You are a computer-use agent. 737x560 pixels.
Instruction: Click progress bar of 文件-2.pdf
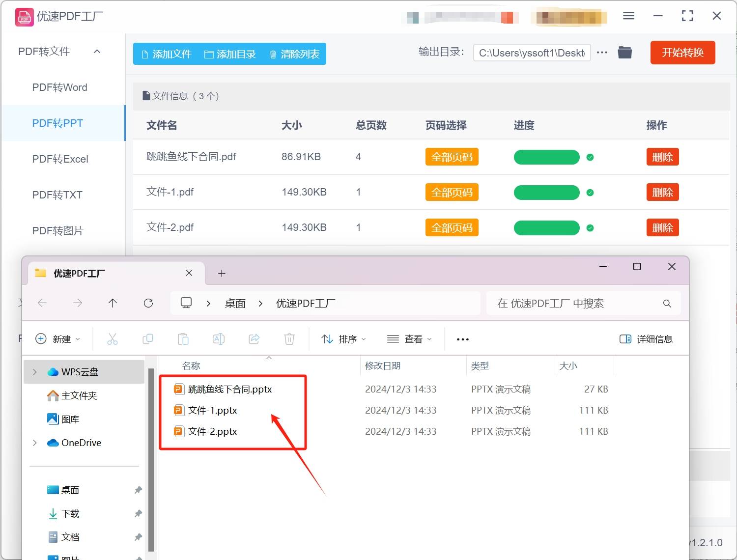(x=546, y=228)
